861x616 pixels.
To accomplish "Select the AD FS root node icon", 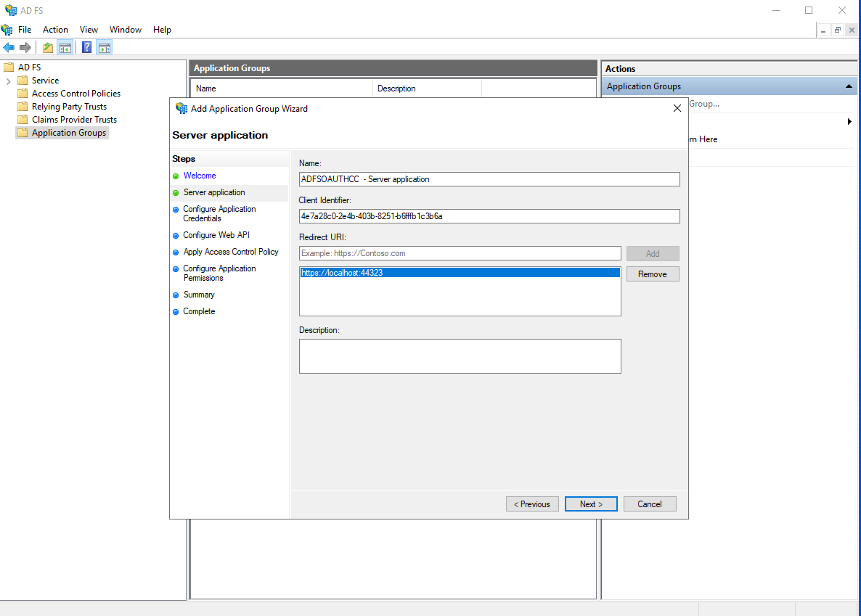I will pyautogui.click(x=9, y=67).
